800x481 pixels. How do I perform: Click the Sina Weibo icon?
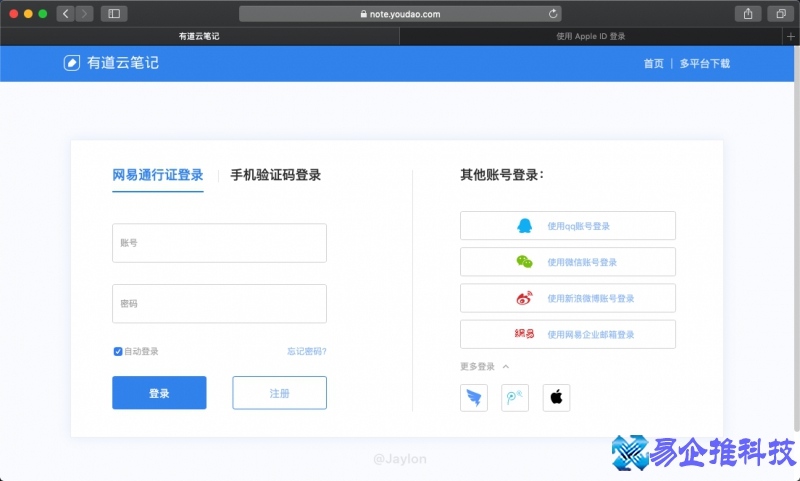point(524,298)
